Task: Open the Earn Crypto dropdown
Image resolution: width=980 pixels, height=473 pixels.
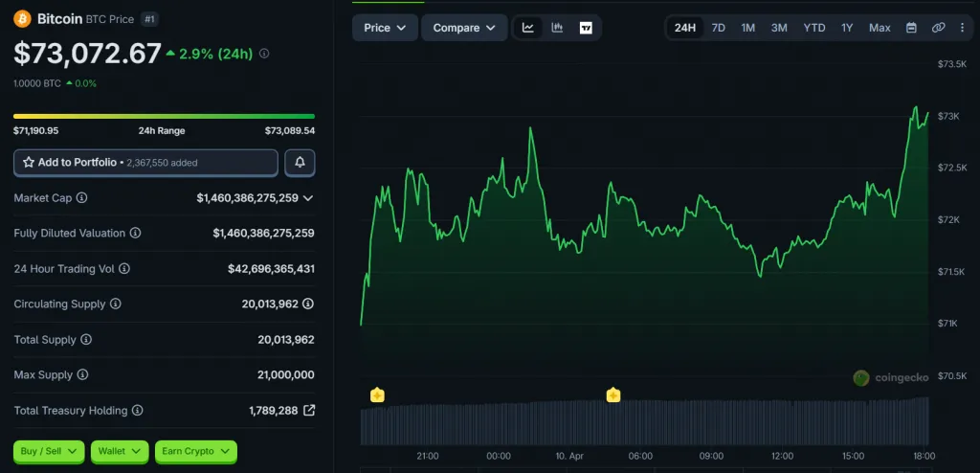Action: (196, 451)
